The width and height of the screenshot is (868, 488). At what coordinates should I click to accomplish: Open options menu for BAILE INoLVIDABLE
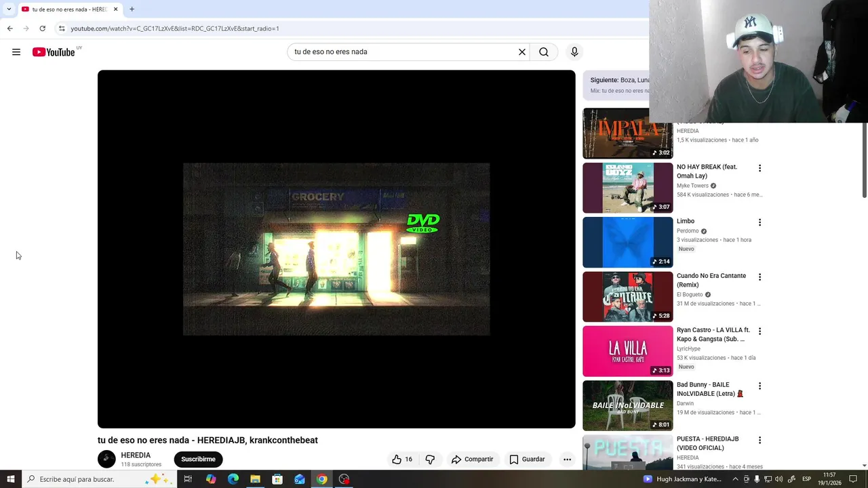pos(759,386)
